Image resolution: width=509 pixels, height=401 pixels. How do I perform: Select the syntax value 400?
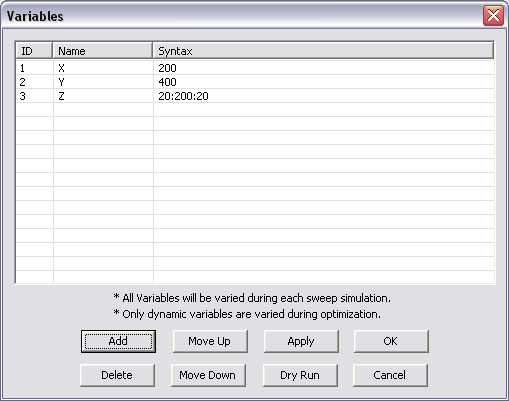[167, 82]
